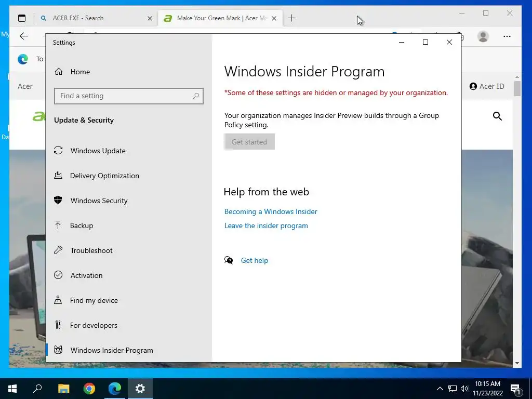Click the Windows Insider cat icon
The image size is (532, 399).
(58, 350)
